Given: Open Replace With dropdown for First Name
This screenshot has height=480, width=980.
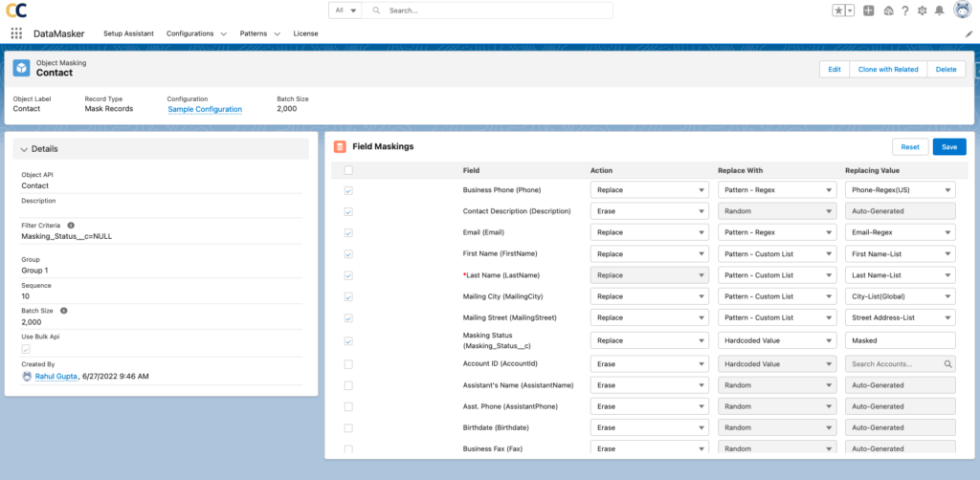Looking at the screenshot, I should click(x=775, y=254).
